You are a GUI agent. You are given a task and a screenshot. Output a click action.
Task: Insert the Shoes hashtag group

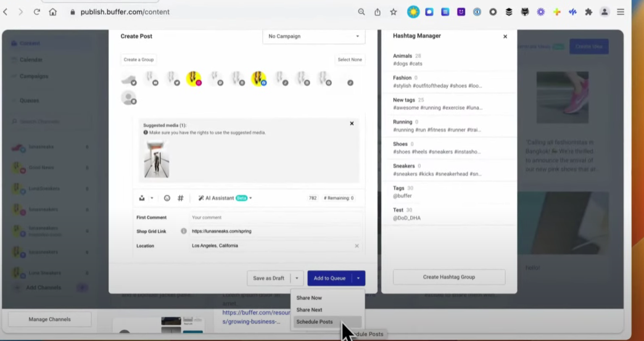(x=449, y=148)
